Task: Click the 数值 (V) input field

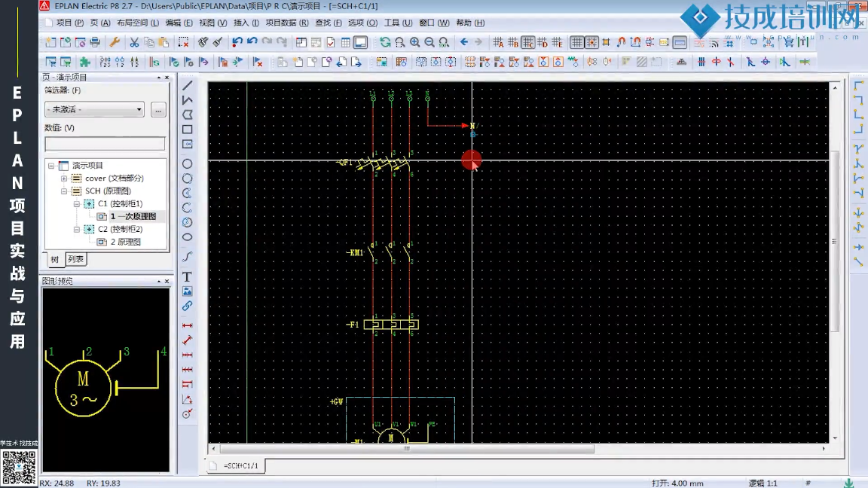Action: click(x=105, y=143)
